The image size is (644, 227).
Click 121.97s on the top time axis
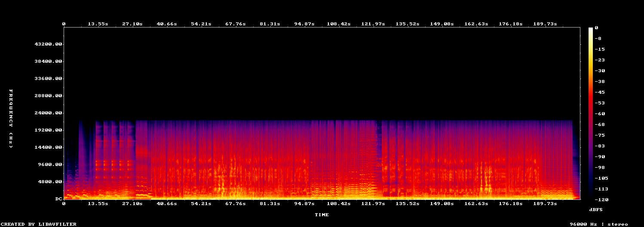click(x=373, y=24)
